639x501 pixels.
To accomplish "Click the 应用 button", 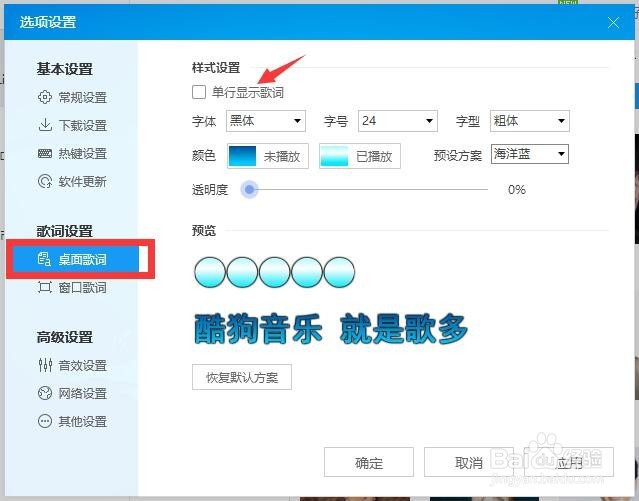I will tap(569, 462).
